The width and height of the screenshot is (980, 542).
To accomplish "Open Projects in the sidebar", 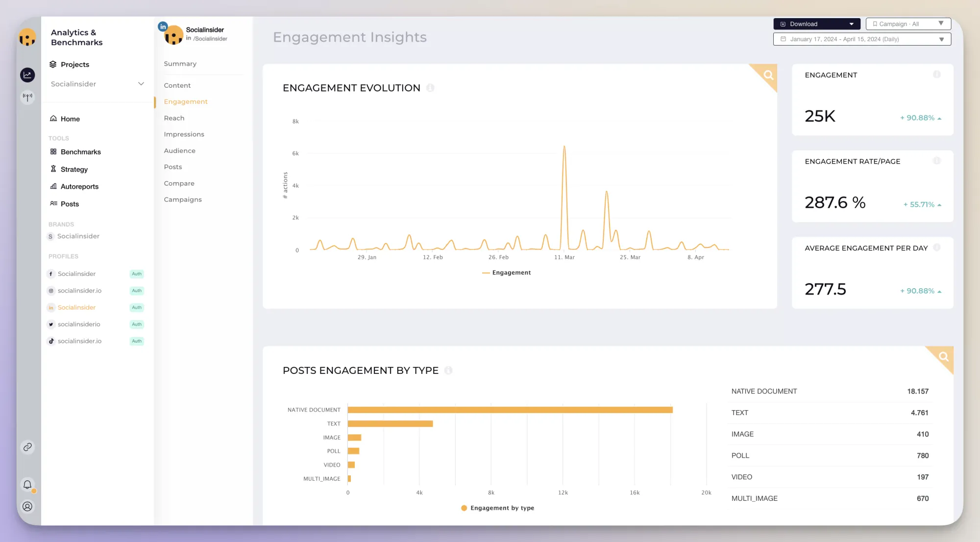I will point(74,64).
